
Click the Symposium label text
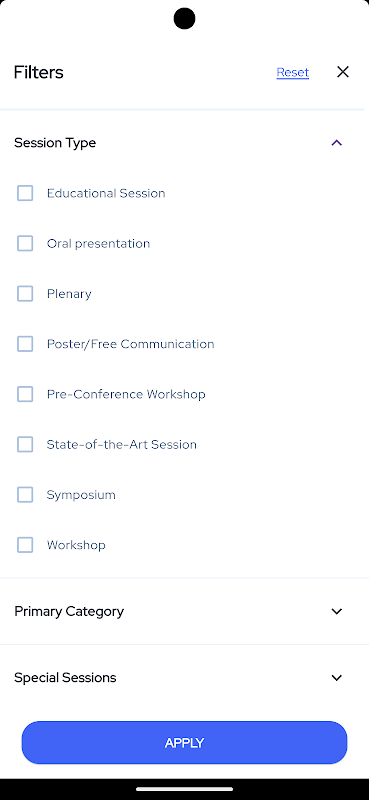click(x=81, y=495)
